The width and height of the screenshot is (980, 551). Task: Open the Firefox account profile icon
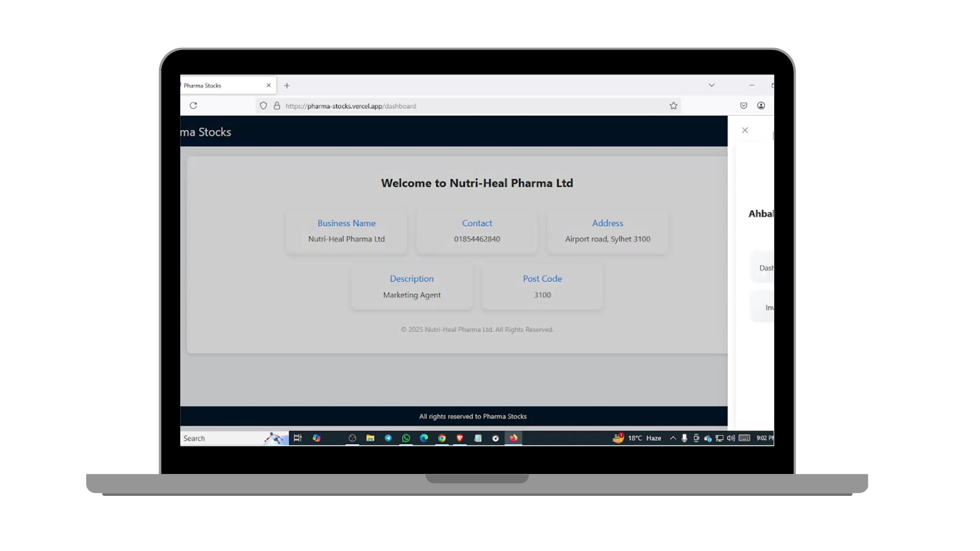[761, 106]
